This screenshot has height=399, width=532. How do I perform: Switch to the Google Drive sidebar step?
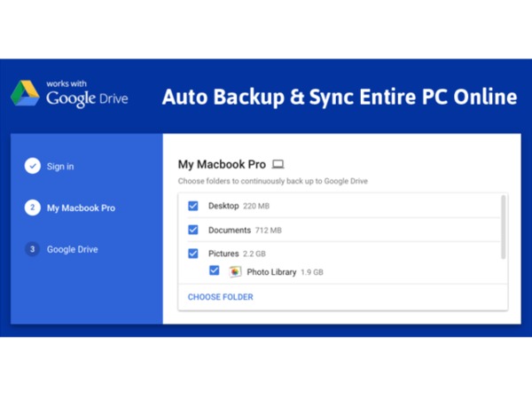pyautogui.click(x=72, y=249)
